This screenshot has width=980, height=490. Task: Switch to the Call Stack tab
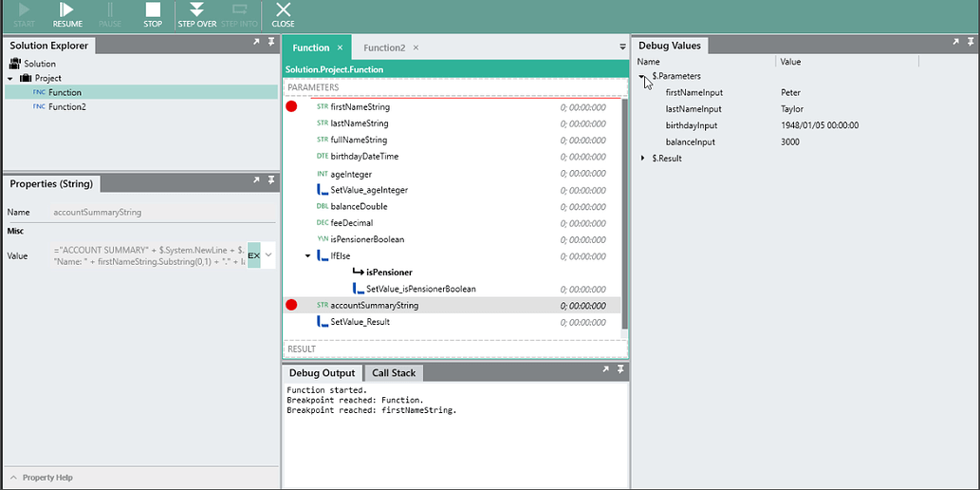[393, 373]
